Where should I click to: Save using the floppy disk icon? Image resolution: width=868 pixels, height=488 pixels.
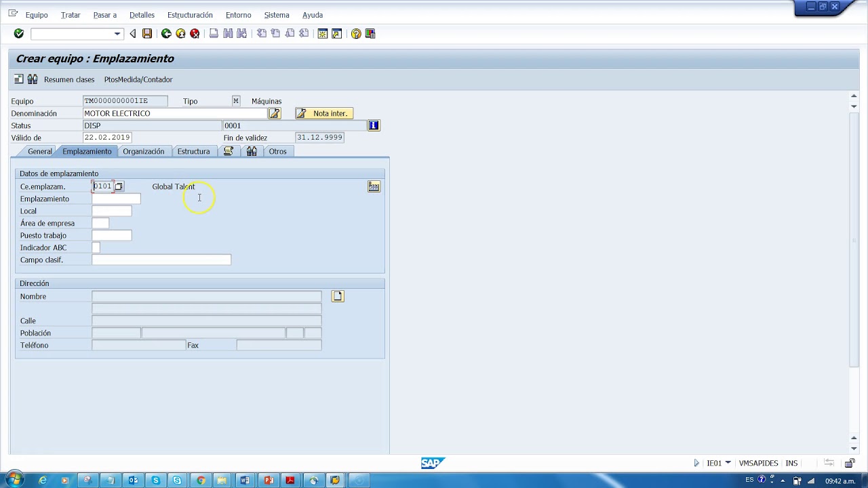click(146, 34)
